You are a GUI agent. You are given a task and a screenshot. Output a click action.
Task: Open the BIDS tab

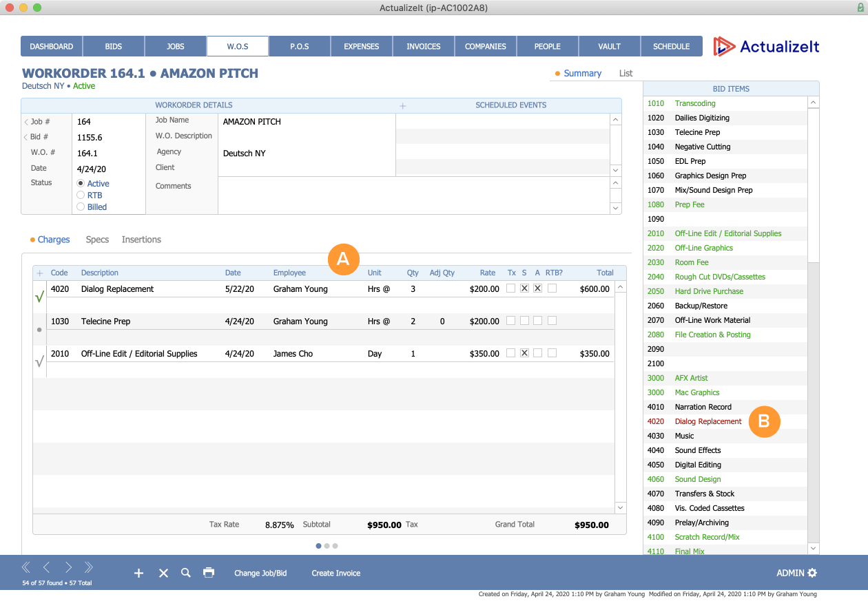point(114,46)
